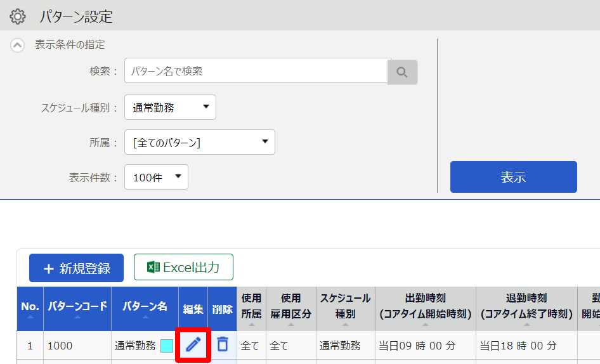Click the magnifier search button

(402, 72)
